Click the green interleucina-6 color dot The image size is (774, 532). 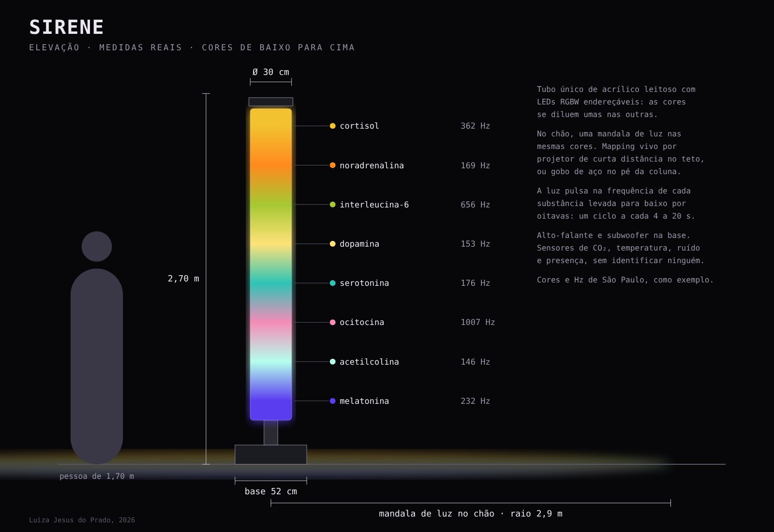(x=332, y=205)
